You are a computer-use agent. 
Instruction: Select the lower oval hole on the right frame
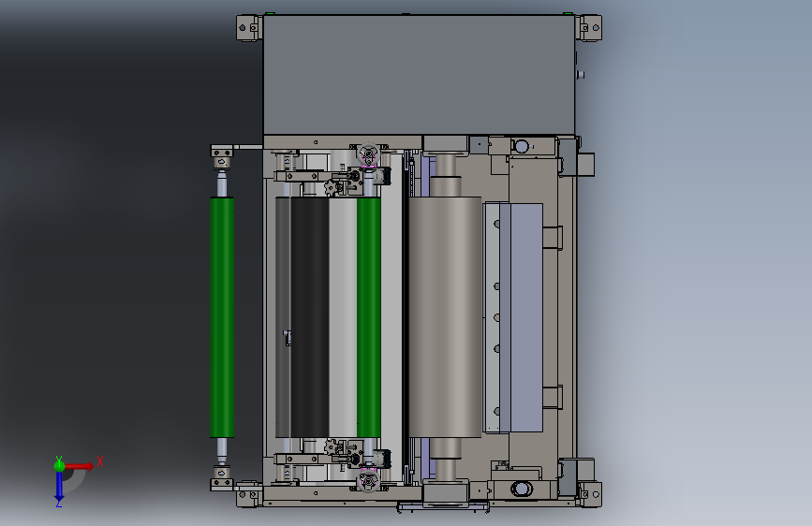[522, 489]
